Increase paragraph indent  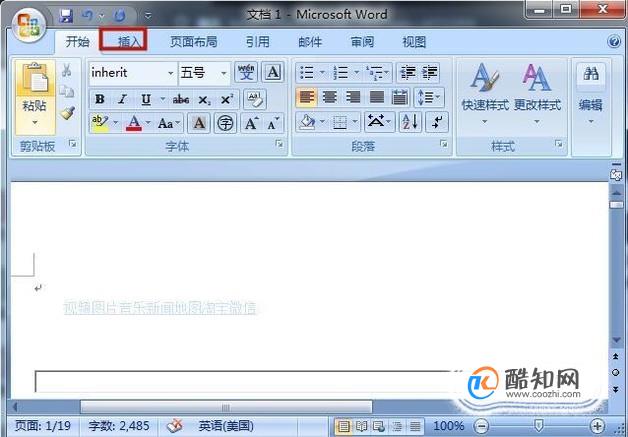tap(429, 72)
